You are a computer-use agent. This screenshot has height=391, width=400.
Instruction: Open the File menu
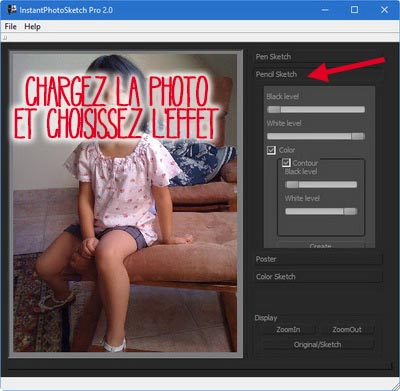(10, 26)
